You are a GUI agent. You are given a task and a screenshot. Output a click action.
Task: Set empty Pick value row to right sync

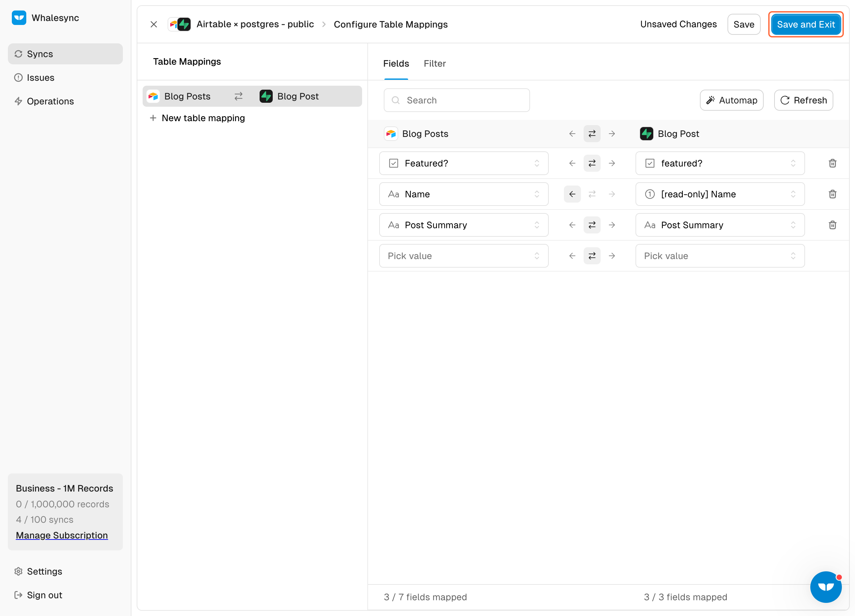click(x=612, y=256)
